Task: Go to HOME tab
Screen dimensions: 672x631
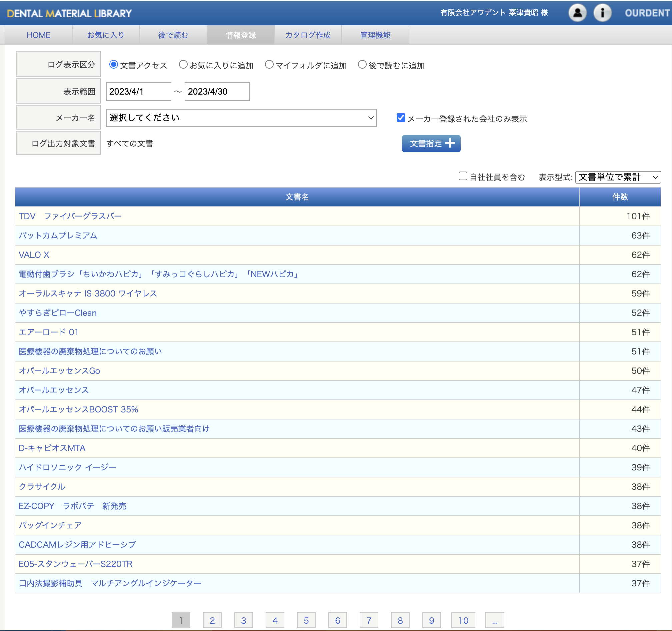Action: pos(39,35)
